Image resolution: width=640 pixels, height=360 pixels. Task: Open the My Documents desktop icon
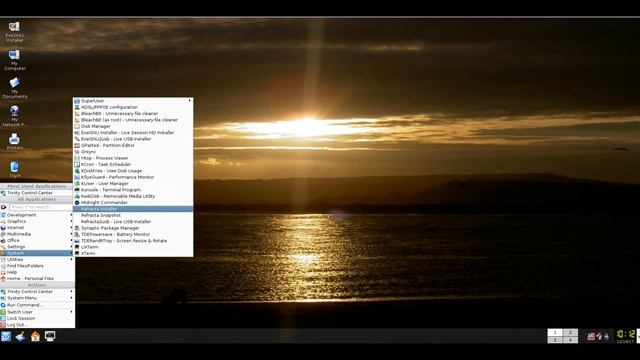click(15, 88)
